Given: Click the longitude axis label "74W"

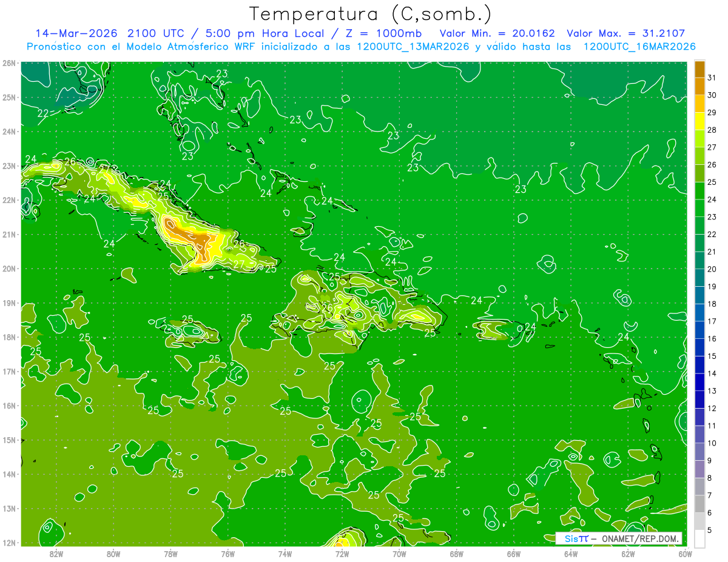Looking at the screenshot, I should coord(285,554).
